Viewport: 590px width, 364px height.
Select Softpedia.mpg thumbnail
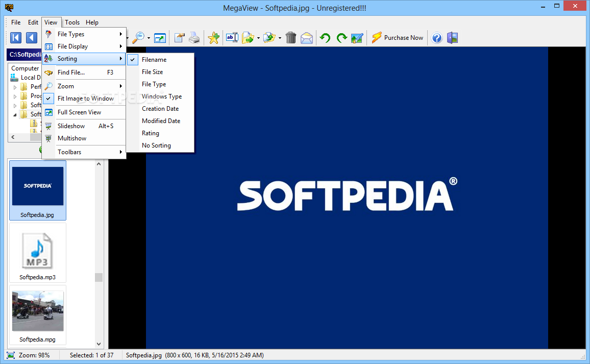coord(38,314)
